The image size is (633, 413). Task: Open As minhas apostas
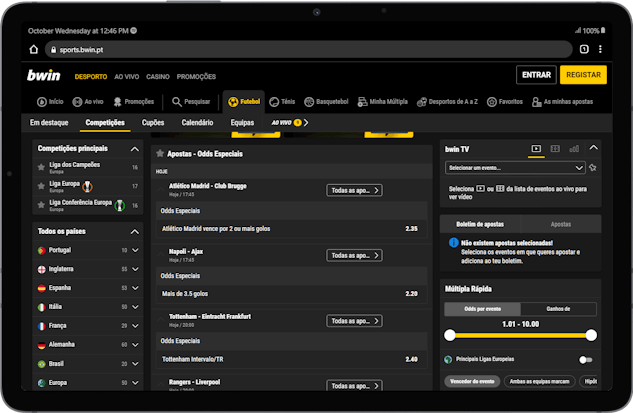[562, 102]
